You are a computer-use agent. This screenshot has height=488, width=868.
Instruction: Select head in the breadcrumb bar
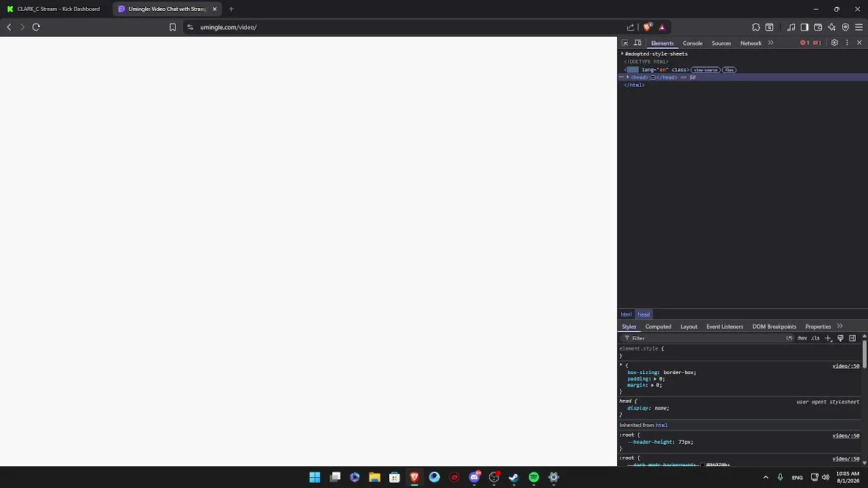point(644,314)
